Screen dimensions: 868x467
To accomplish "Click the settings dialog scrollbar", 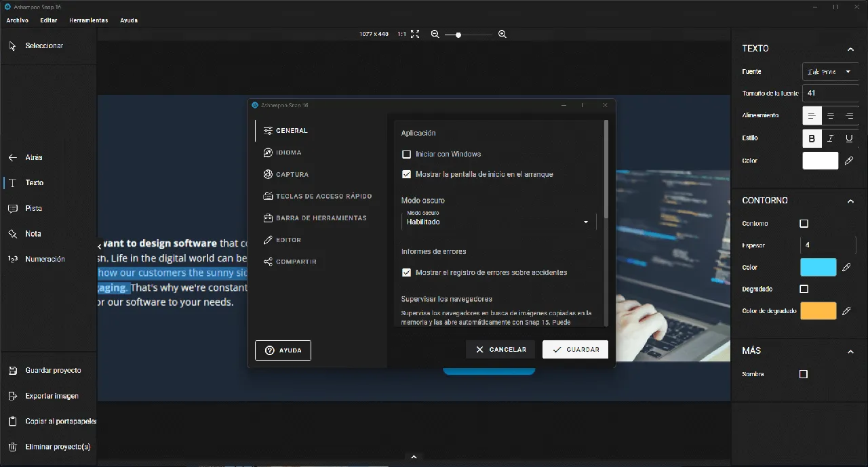I will 606,169.
